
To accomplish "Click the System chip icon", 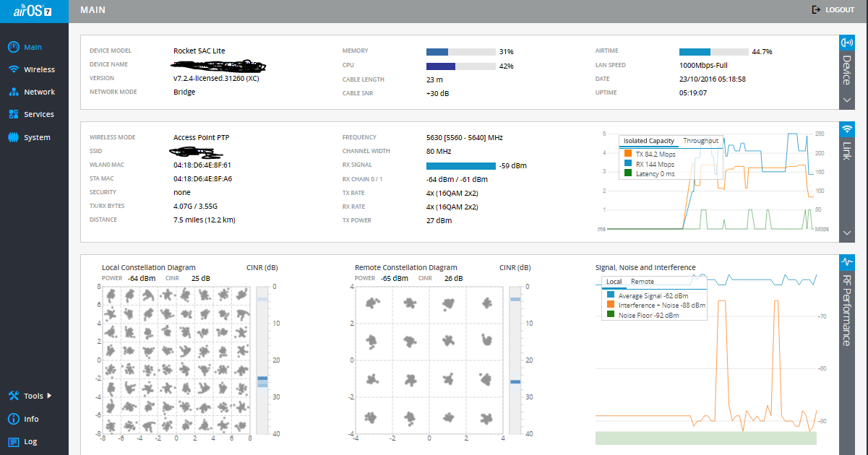I will pos(13,137).
